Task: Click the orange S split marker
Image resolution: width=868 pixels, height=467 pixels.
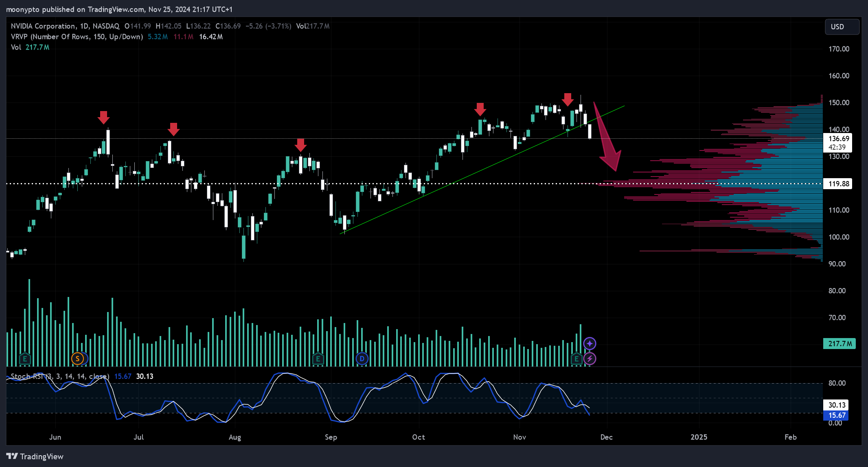Action: pos(77,359)
